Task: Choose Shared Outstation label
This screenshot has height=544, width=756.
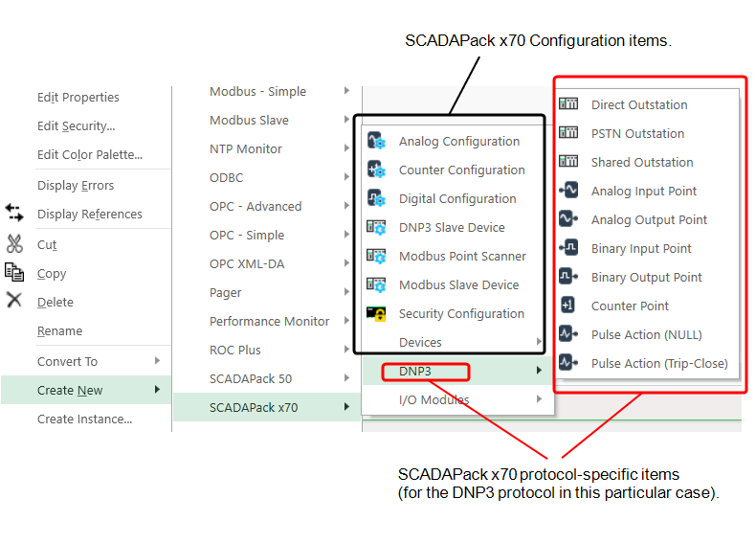Action: tap(642, 162)
